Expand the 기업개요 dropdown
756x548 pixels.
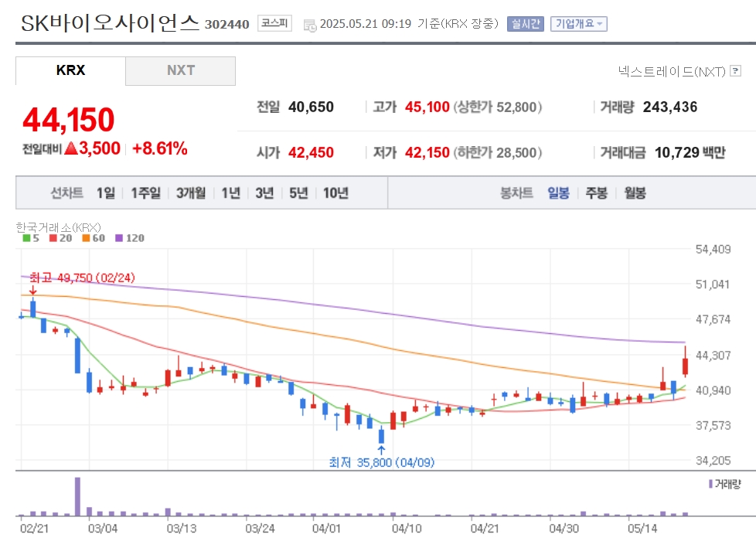click(x=578, y=24)
